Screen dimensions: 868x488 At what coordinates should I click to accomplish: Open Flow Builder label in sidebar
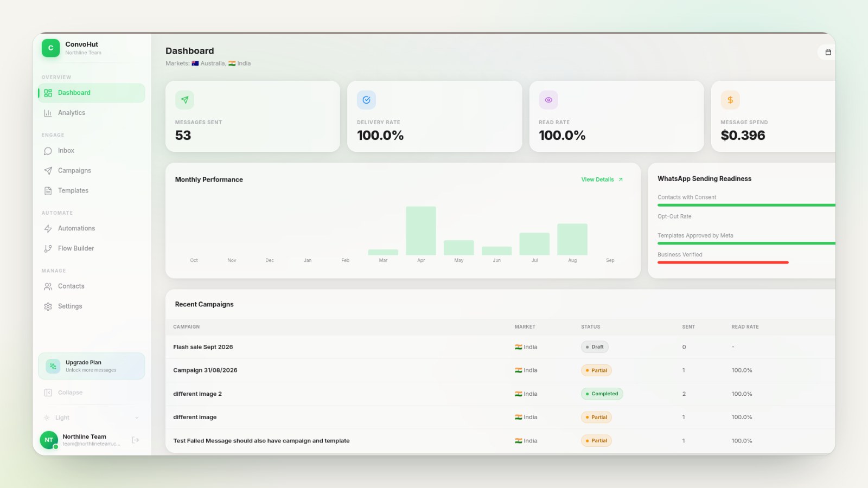coord(76,248)
